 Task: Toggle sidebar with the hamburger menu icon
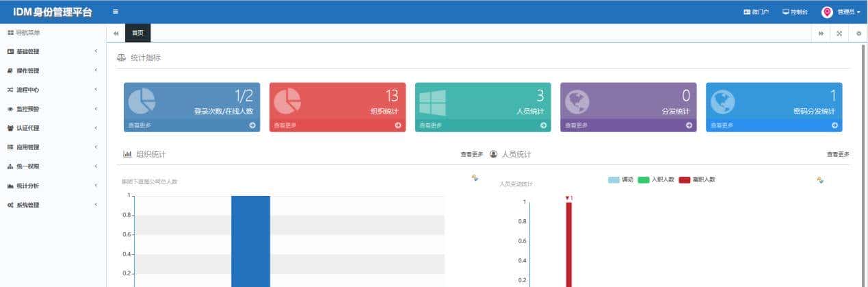coord(116,12)
